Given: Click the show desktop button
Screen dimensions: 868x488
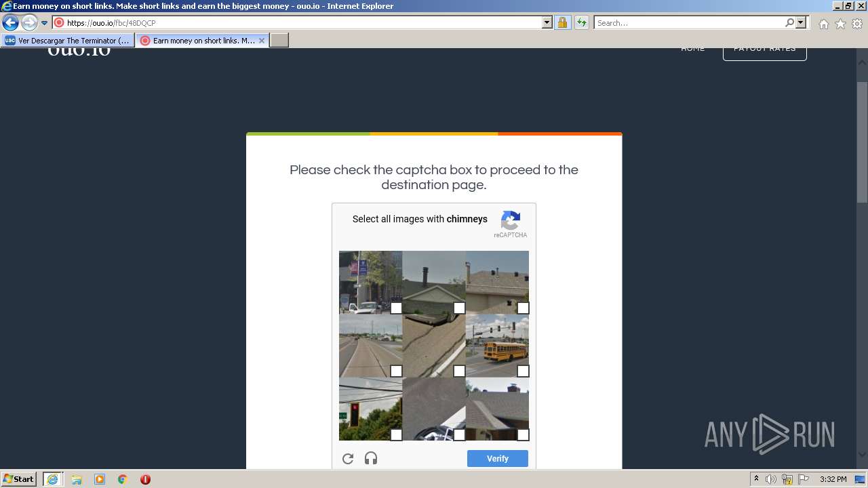Looking at the screenshot, I should point(861,479).
